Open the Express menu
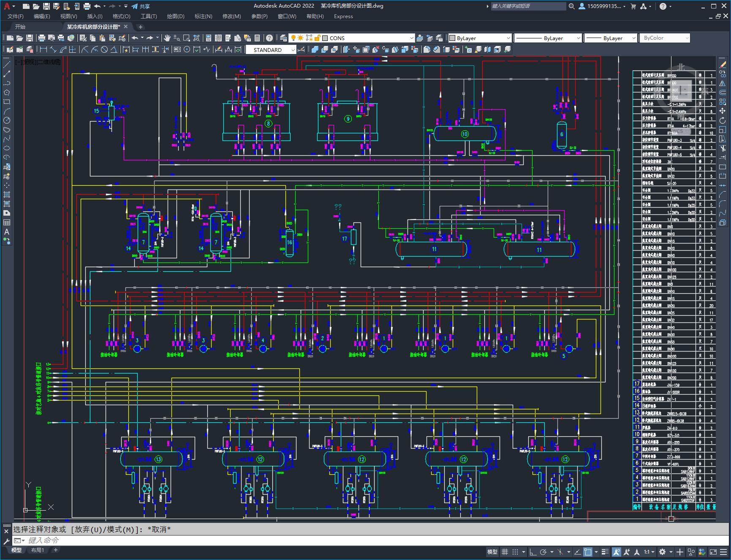731x560 pixels. (x=343, y=16)
